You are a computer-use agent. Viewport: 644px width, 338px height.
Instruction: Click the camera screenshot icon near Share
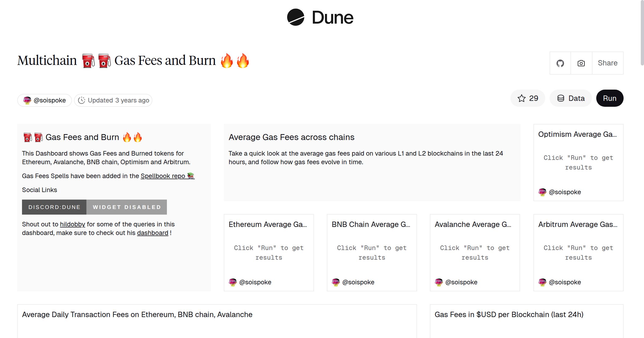point(581,63)
